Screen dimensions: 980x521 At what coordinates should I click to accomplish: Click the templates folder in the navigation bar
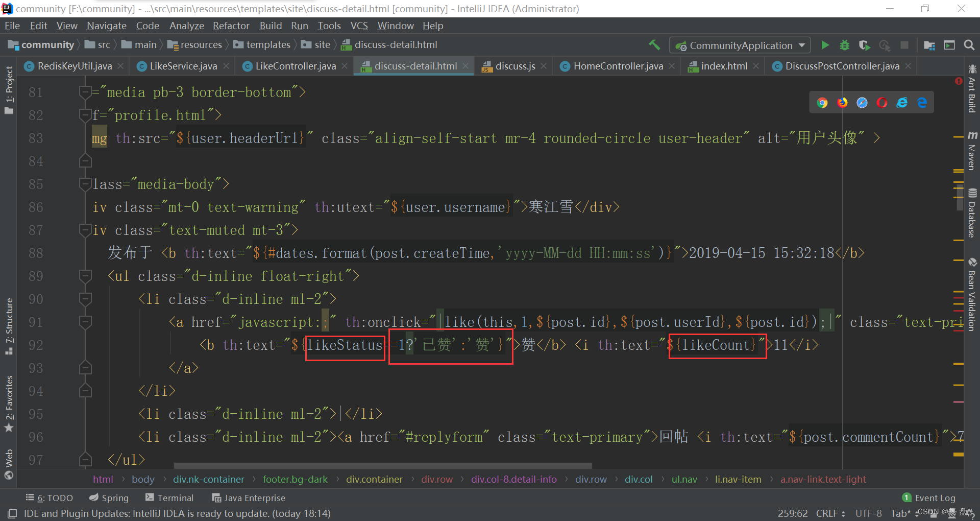pyautogui.click(x=262, y=45)
